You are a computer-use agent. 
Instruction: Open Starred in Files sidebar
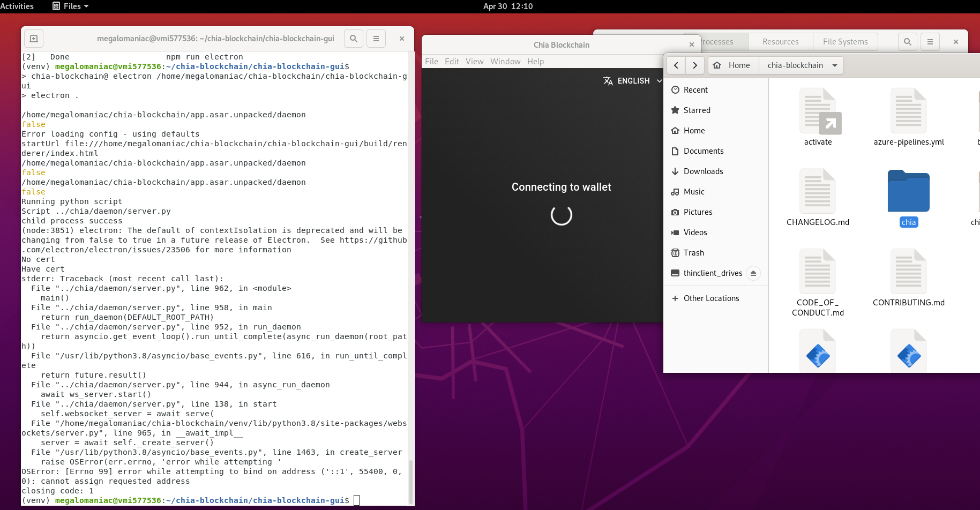tap(715, 110)
